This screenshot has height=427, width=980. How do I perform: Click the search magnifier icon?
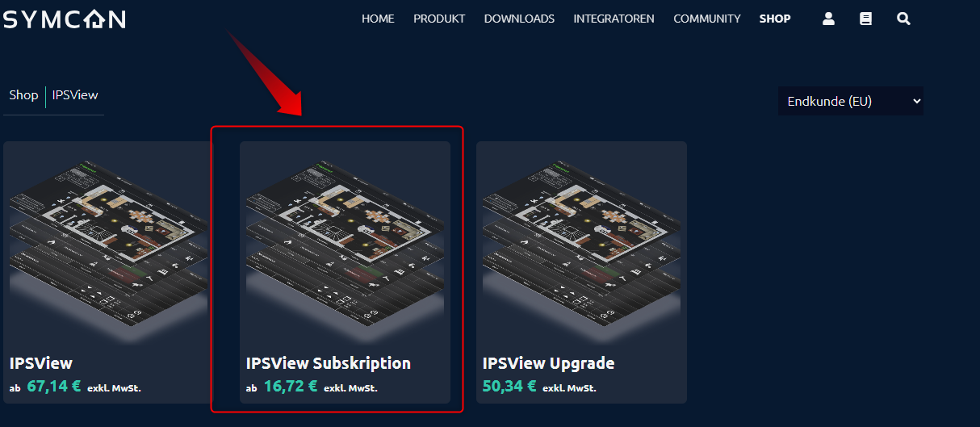[x=903, y=19]
